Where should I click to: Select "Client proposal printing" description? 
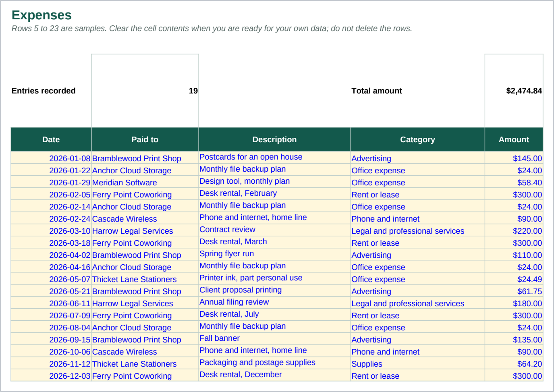pyautogui.click(x=275, y=290)
